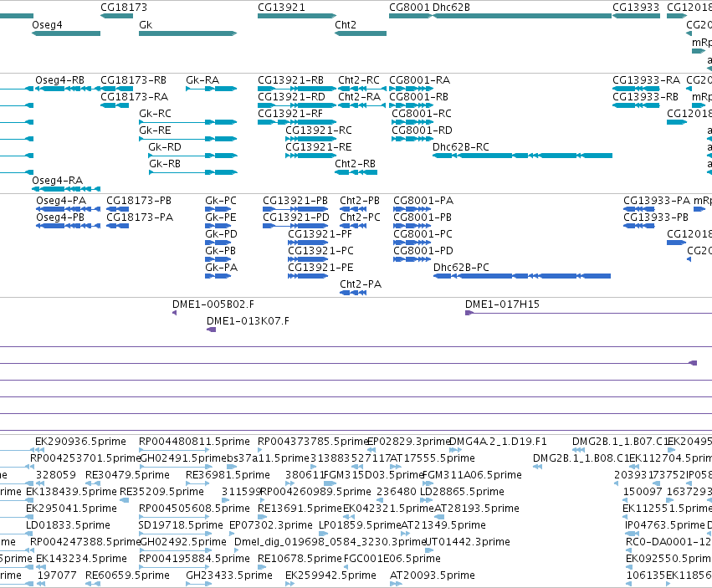Screen dimensions: 712x588
Task: Choose the Gk-RE transcript label
Action: (156, 130)
